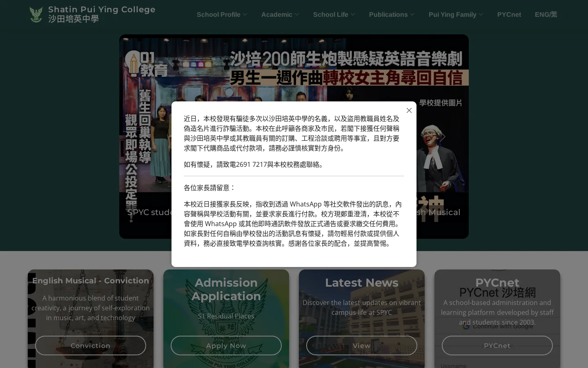This screenshot has height=368, width=588.
Task: Click the S1 Residual Places text
Action: (226, 316)
